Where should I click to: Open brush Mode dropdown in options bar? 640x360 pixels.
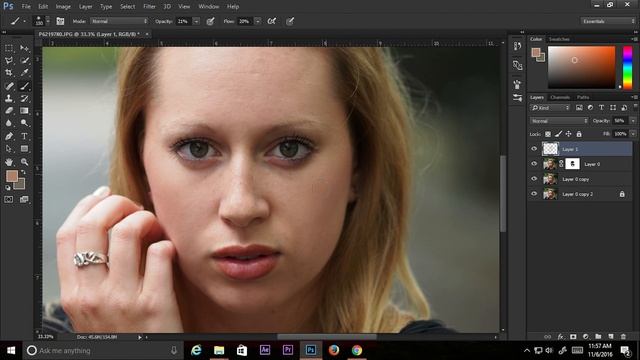[x=119, y=21]
